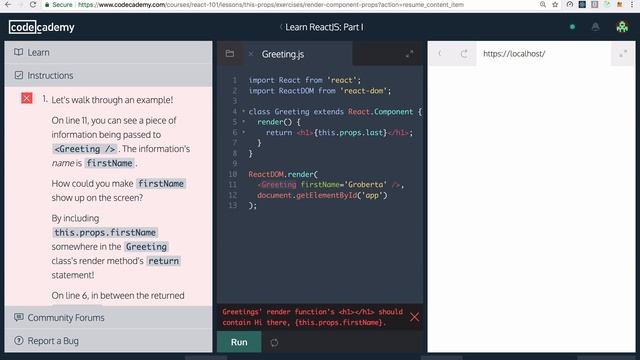640x360 pixels.
Task: Click line 1 import React code
Action: [304, 80]
